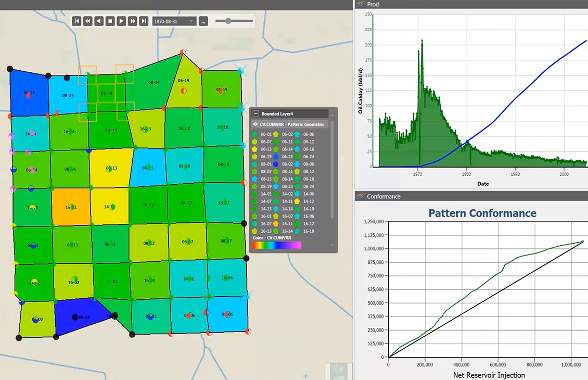The height and width of the screenshot is (380, 588).
Task: Click the blue 06-23 pentagon in legend
Action: point(276,157)
